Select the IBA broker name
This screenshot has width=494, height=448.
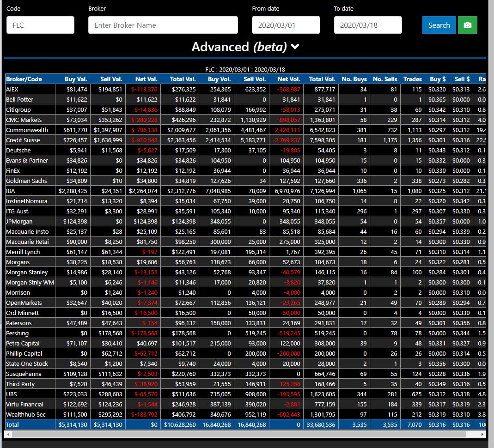click(10, 191)
